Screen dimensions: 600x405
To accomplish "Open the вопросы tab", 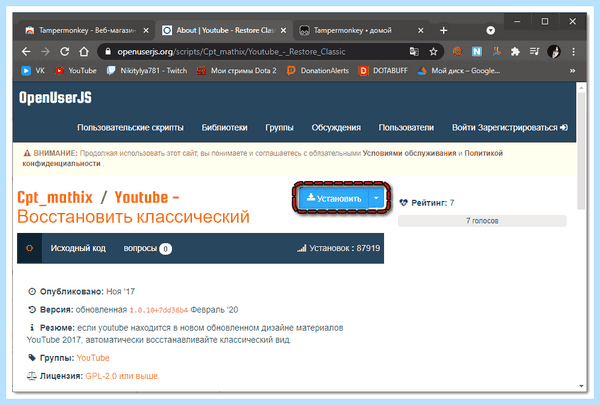I will tap(147, 248).
